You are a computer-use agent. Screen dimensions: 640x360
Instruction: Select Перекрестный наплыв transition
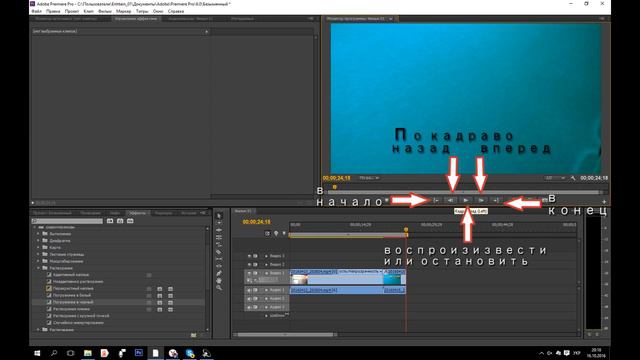pos(73,289)
